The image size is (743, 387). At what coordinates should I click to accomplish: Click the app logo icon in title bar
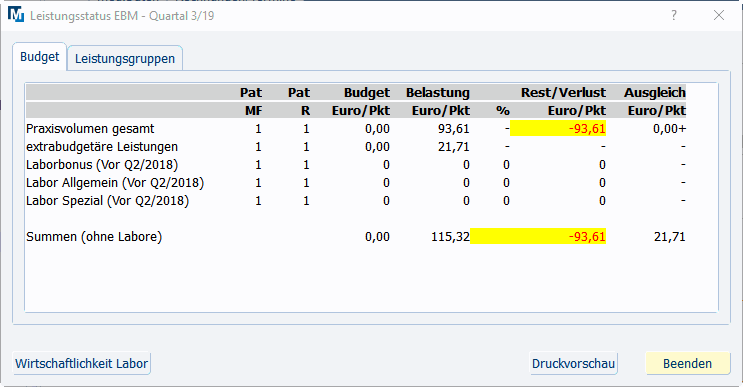[x=16, y=15]
